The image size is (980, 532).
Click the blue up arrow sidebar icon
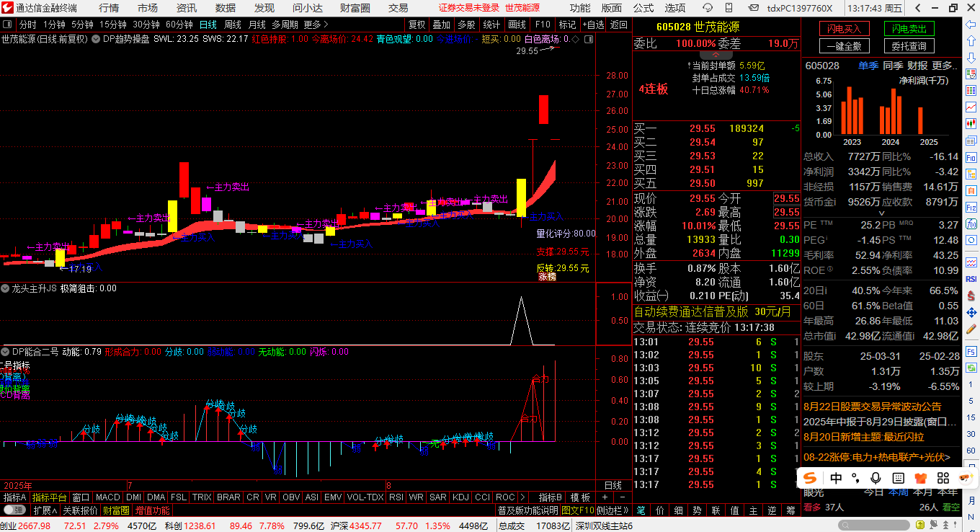(971, 40)
